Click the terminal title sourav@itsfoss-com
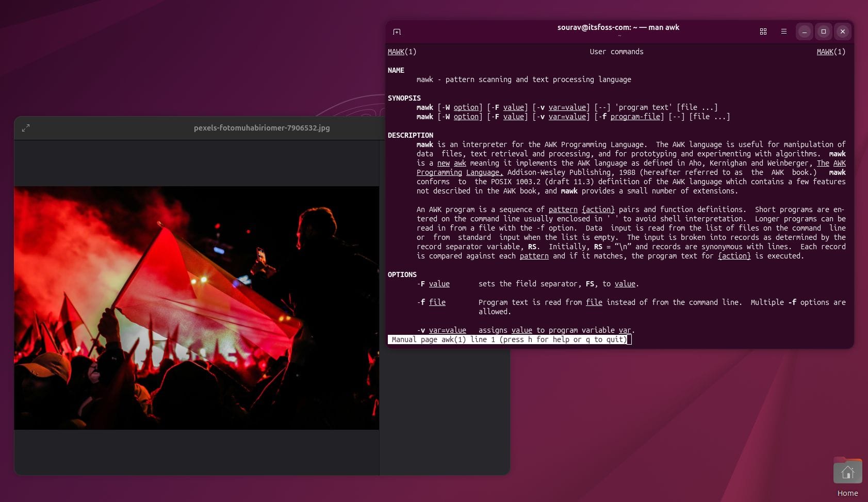Image resolution: width=868 pixels, height=502 pixels. [618, 27]
